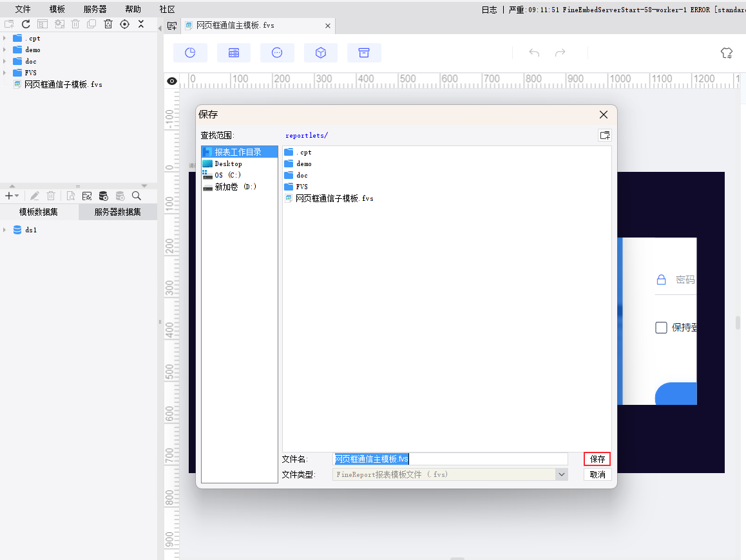Viewport: 746px width, 560px height.
Task: Open the 文件 menu
Action: click(x=23, y=10)
